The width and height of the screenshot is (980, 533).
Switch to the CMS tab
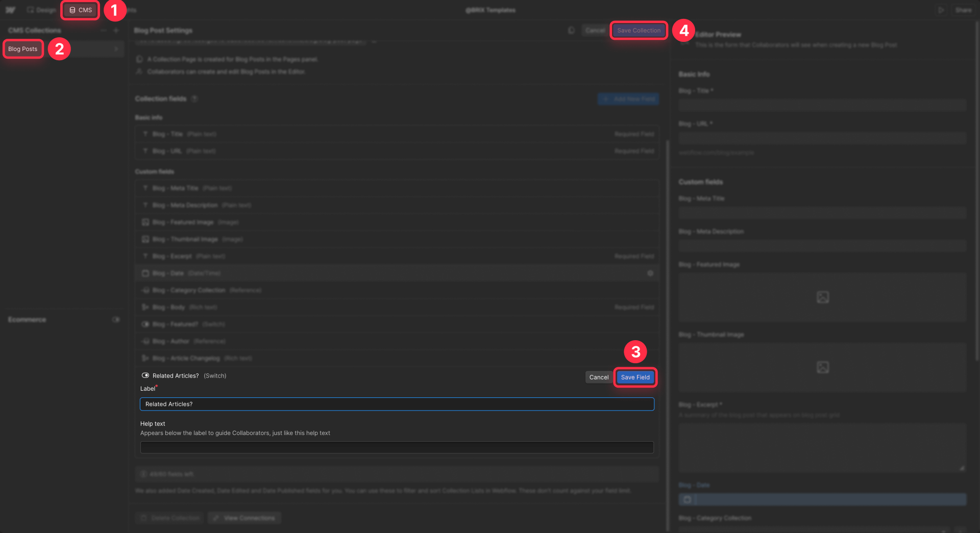click(80, 10)
